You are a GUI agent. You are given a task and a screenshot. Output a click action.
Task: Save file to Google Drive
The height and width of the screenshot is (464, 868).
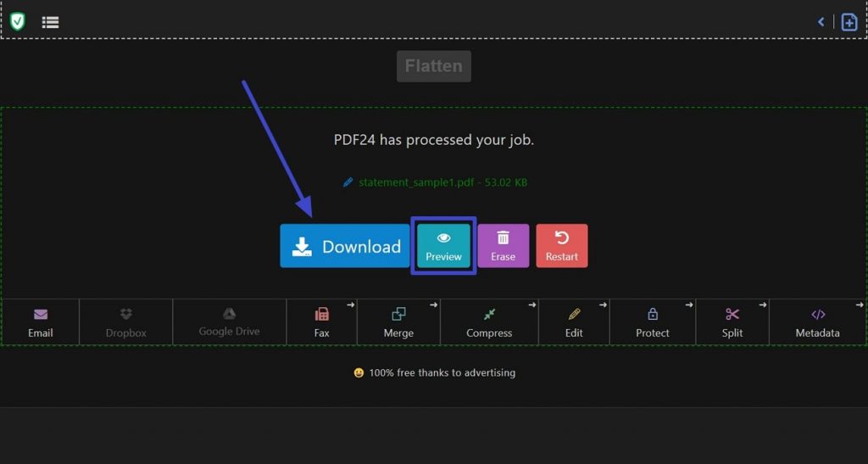229,322
